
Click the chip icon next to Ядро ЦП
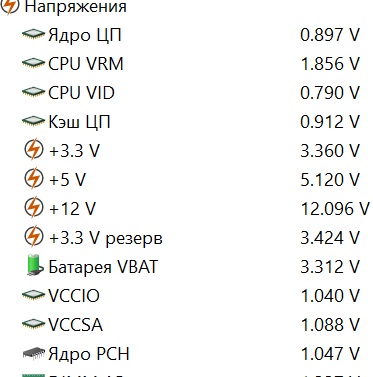coord(33,34)
